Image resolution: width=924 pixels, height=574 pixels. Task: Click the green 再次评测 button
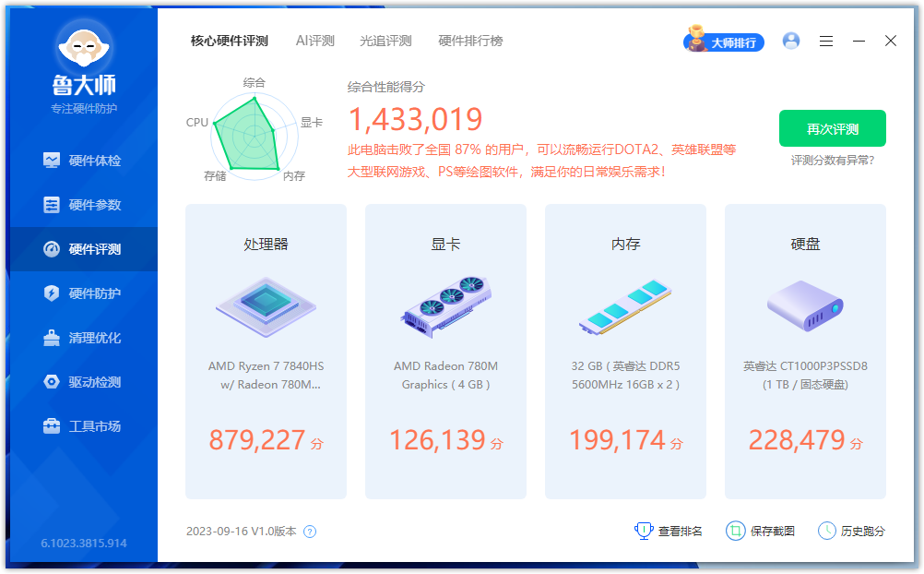832,128
